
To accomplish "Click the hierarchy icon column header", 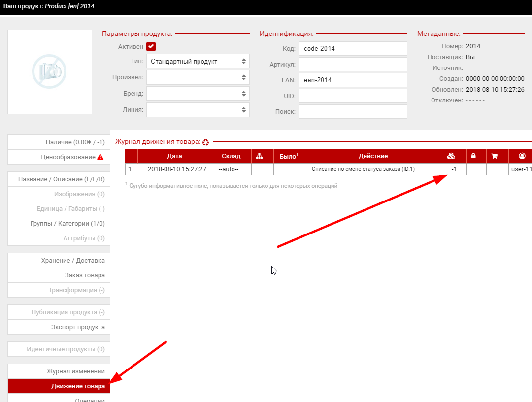I will (260, 156).
